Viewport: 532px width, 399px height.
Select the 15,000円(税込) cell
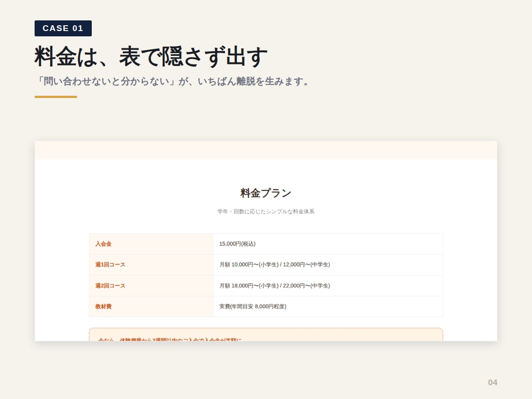click(328, 244)
